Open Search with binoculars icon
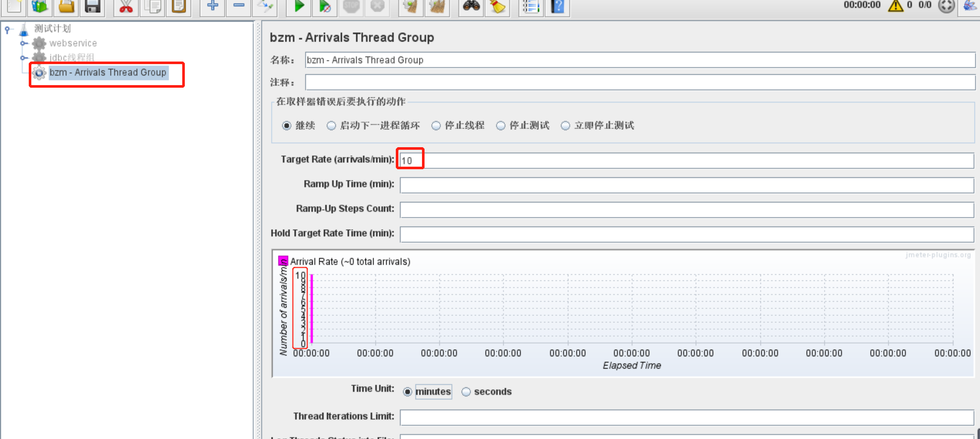Screen dimensions: 980x439 [471, 6]
